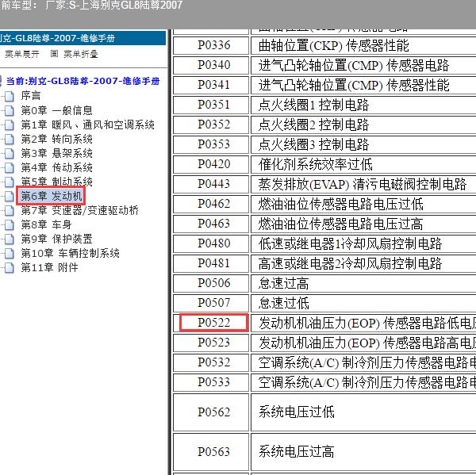Screen dimensions: 476x475
Task: Open 第10章 车辆控制系统
Action: click(x=70, y=253)
